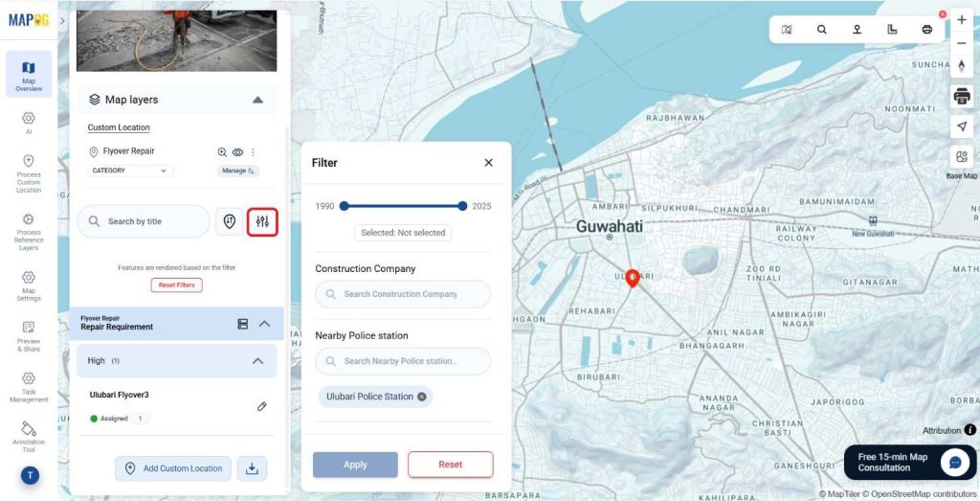Viewport: 980px width, 501px height.
Task: Click the Search Nearby Police station field
Action: click(x=403, y=361)
